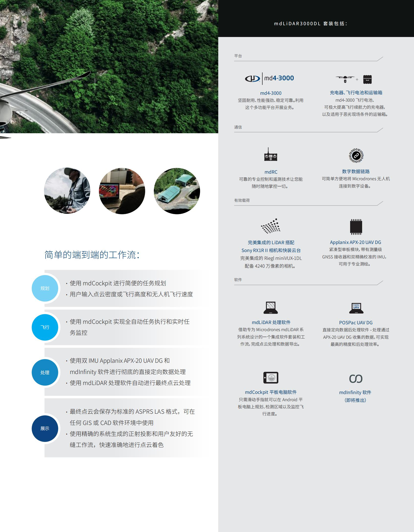This screenshot has width=414, height=532.
Task: Click the Applanix APX-20 UAV DG heading
Action: [x=356, y=242]
